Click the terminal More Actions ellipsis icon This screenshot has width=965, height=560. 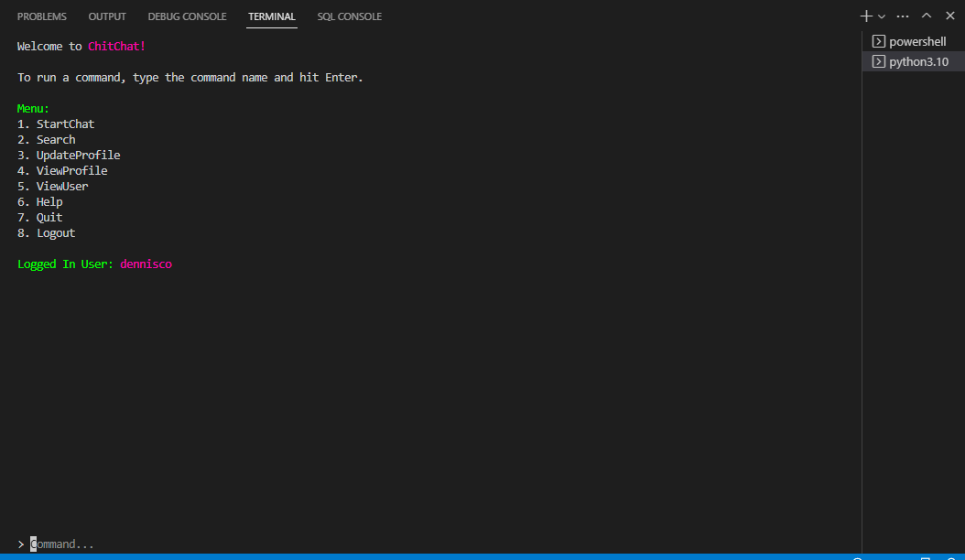pyautogui.click(x=902, y=16)
